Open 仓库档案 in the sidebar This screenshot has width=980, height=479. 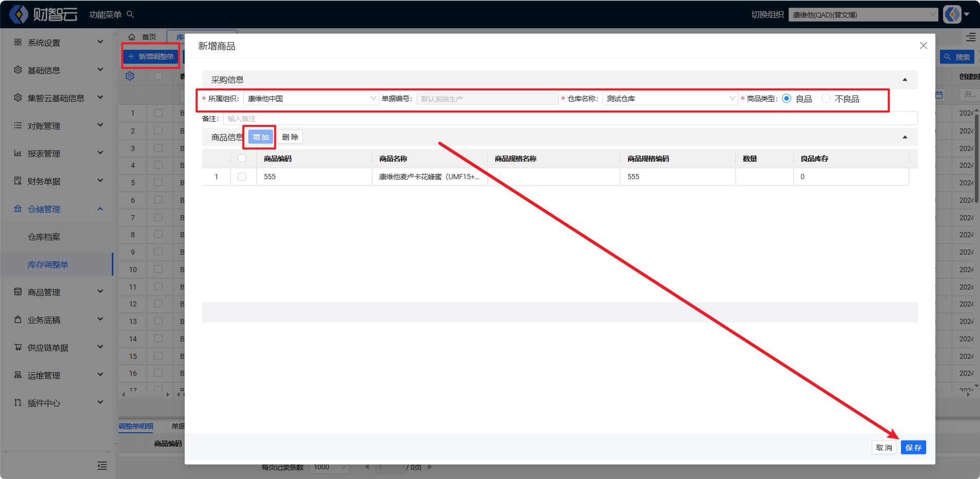pyautogui.click(x=44, y=237)
